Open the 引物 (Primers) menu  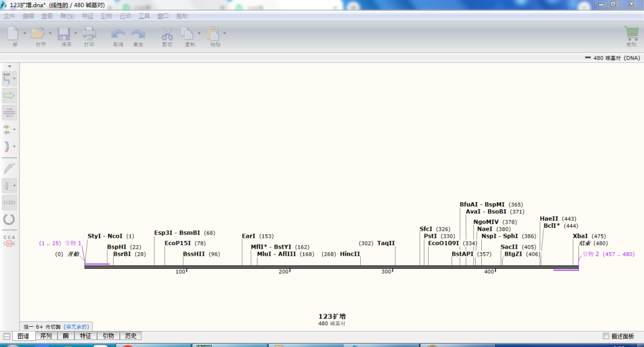tap(106, 16)
